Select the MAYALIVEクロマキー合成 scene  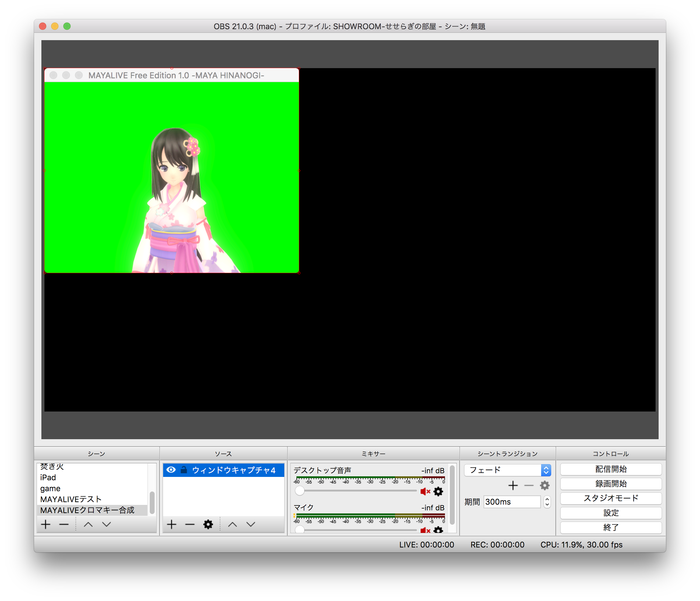point(92,510)
